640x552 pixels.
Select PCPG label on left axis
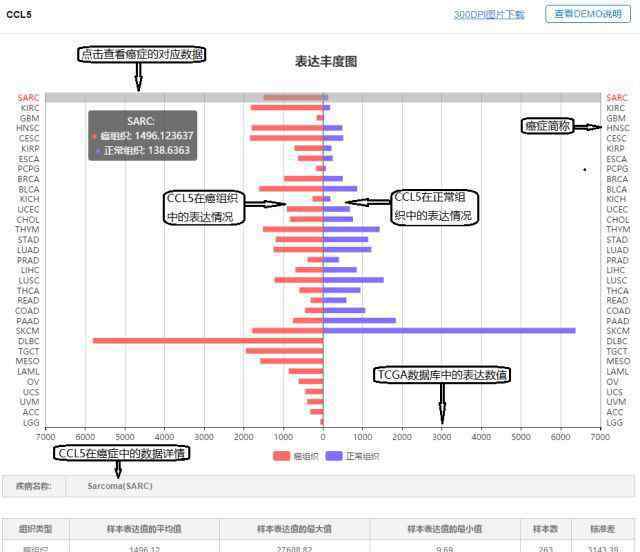pos(29,169)
